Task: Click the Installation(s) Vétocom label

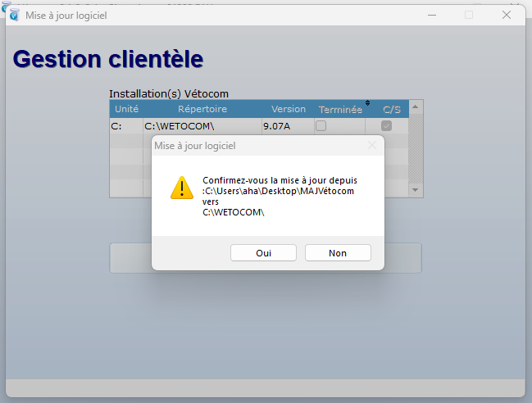Action: pos(169,93)
